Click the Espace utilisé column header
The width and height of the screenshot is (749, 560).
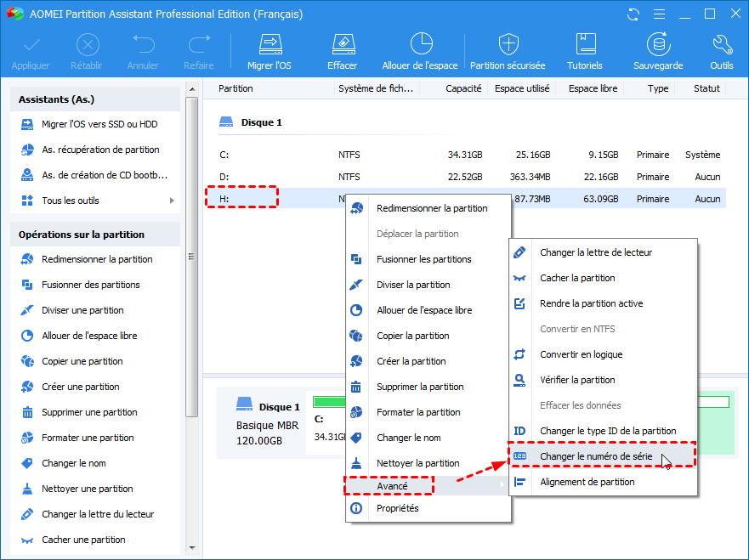(x=522, y=88)
